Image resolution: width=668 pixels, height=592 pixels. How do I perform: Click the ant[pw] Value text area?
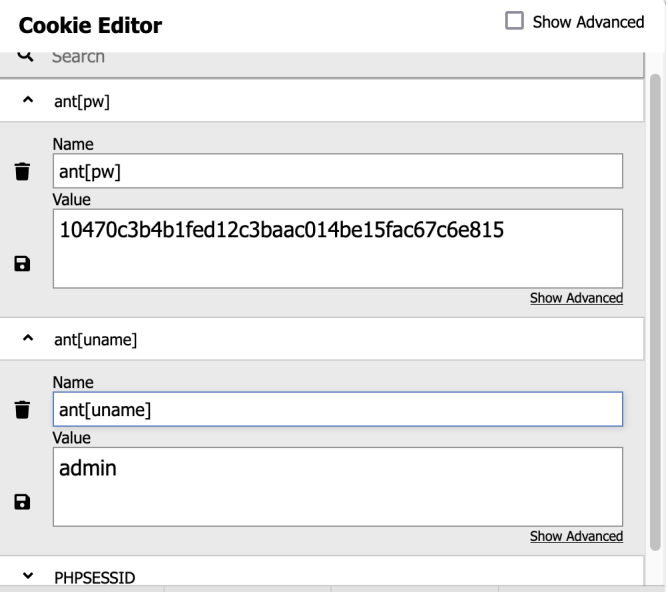pos(337,249)
